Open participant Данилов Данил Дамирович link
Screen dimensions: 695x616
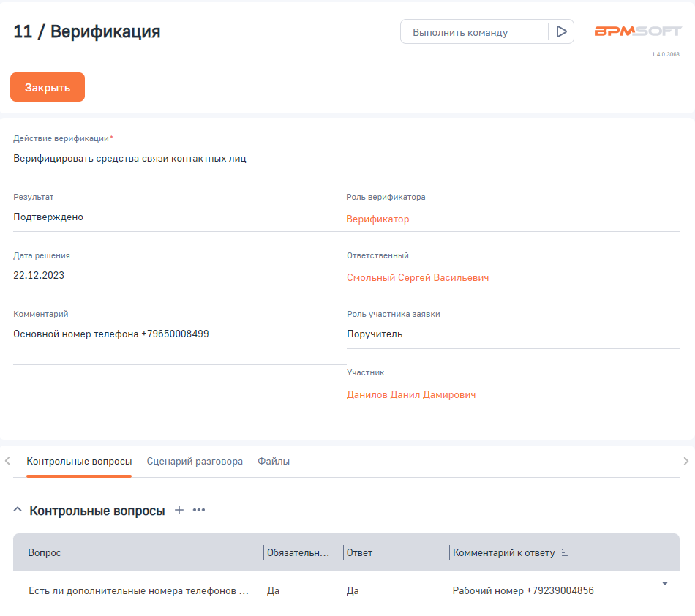[x=411, y=395]
